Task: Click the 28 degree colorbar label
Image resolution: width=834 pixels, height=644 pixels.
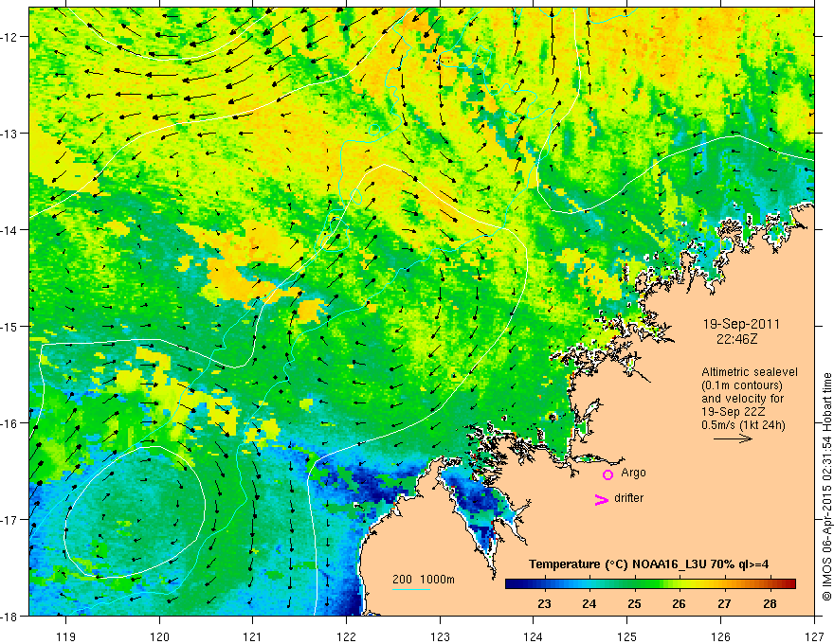Action: pyautogui.click(x=770, y=603)
